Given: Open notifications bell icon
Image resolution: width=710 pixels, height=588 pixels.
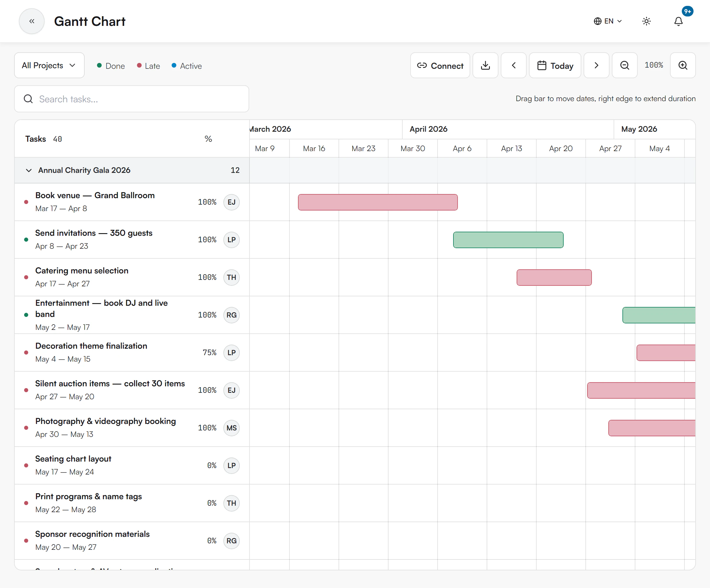Looking at the screenshot, I should click(x=678, y=21).
